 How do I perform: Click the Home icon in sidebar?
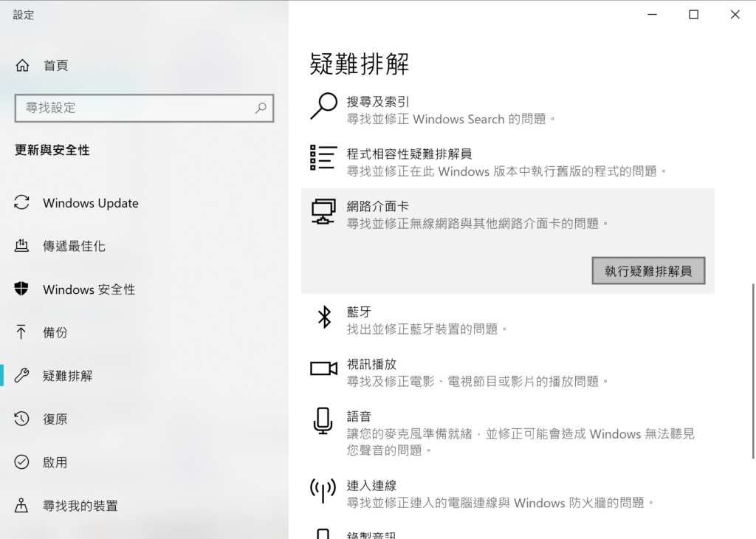(x=22, y=66)
